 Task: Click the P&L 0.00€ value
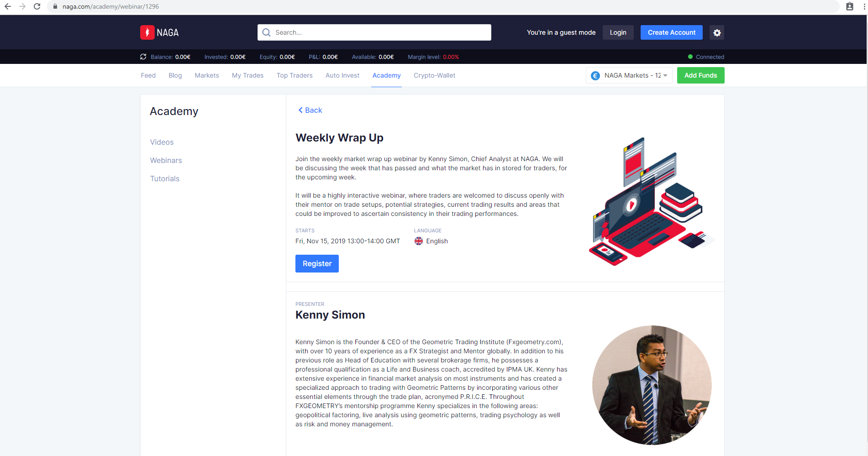[x=330, y=57]
